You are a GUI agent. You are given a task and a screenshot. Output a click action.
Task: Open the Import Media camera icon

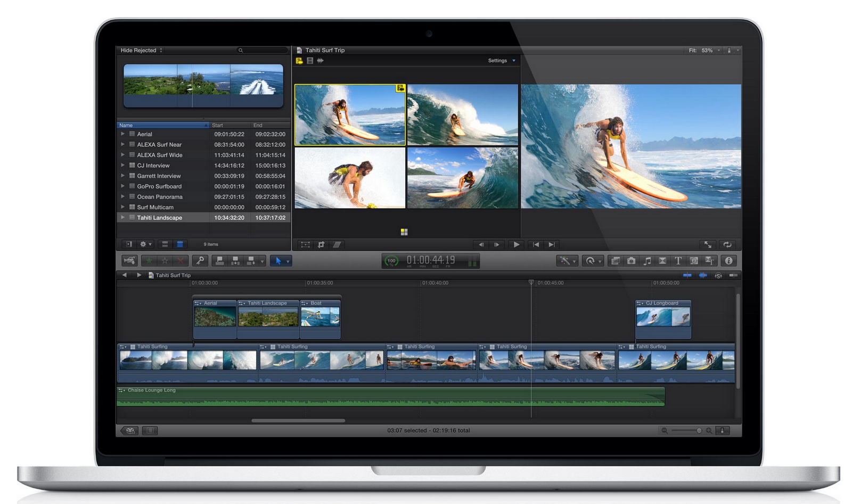tap(129, 261)
